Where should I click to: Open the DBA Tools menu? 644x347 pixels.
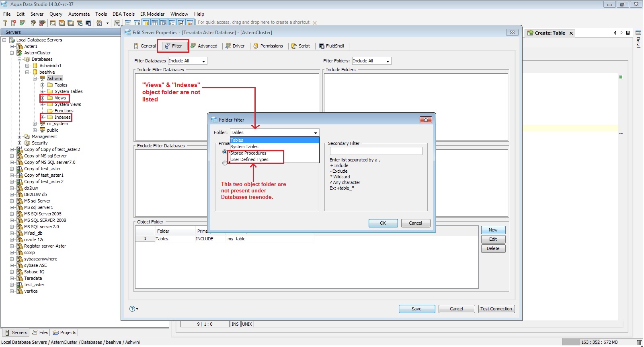click(123, 14)
